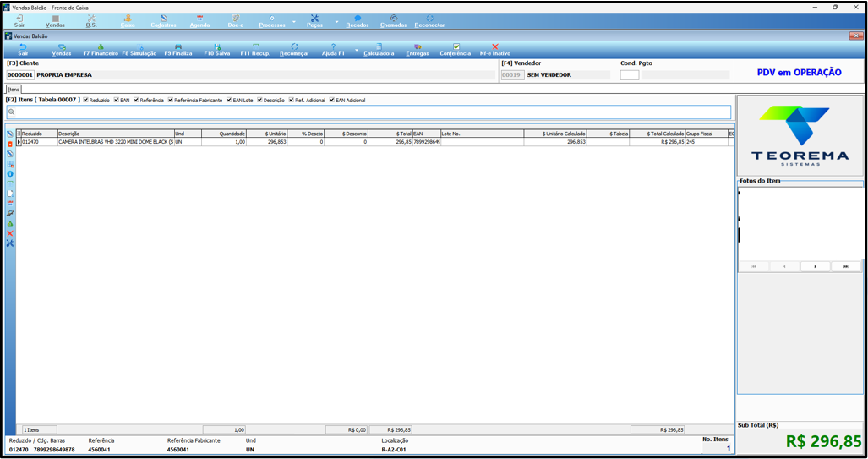Viewport: 868px width, 459px height.
Task: Click F9 Finaliza to finish sale
Action: pyautogui.click(x=178, y=51)
